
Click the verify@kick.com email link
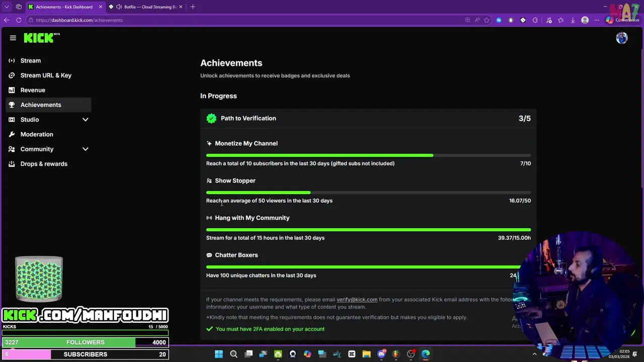357,300
